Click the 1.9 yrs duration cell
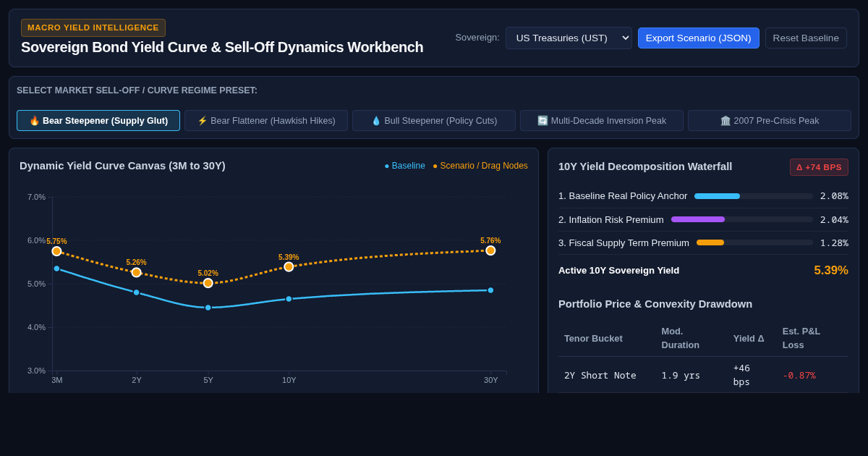Viewport: 868px width, 456px height. (x=681, y=375)
